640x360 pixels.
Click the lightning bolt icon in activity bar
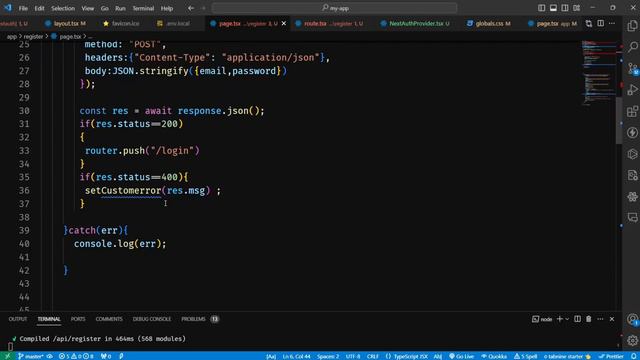[632, 133]
